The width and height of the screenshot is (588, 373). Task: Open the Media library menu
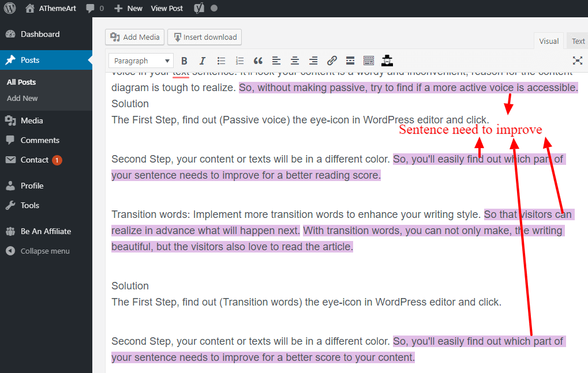32,120
